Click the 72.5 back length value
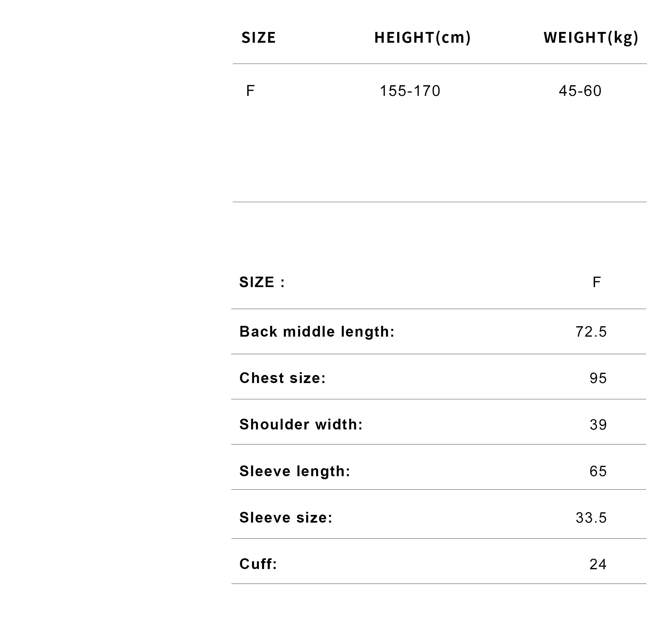 [591, 332]
